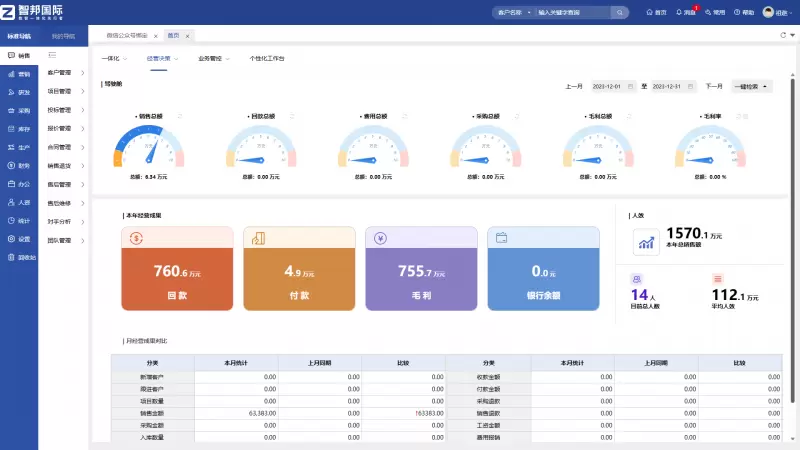Click the search magnifier button
The height and width of the screenshot is (450, 800).
click(x=621, y=13)
